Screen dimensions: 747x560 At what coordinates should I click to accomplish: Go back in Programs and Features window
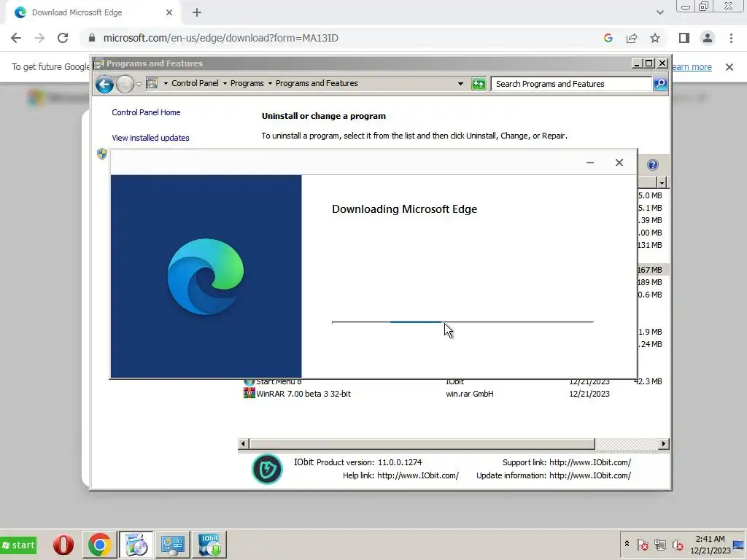click(104, 85)
